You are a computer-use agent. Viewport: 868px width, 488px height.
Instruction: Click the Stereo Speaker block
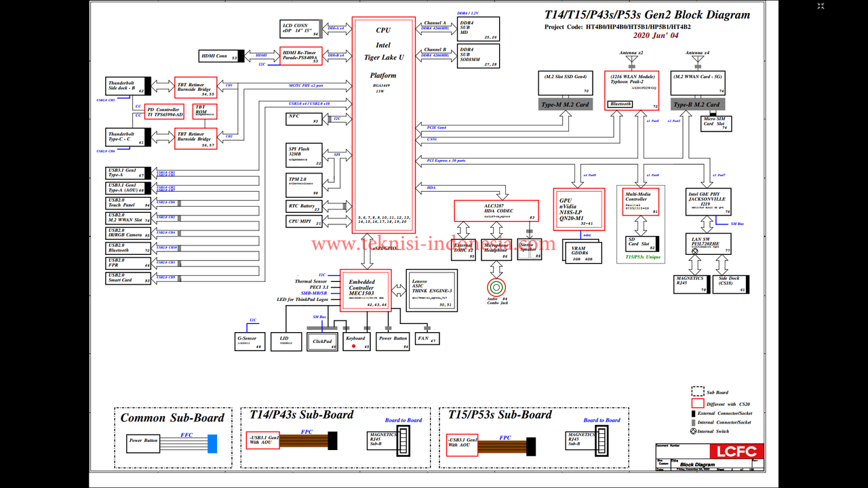click(530, 249)
